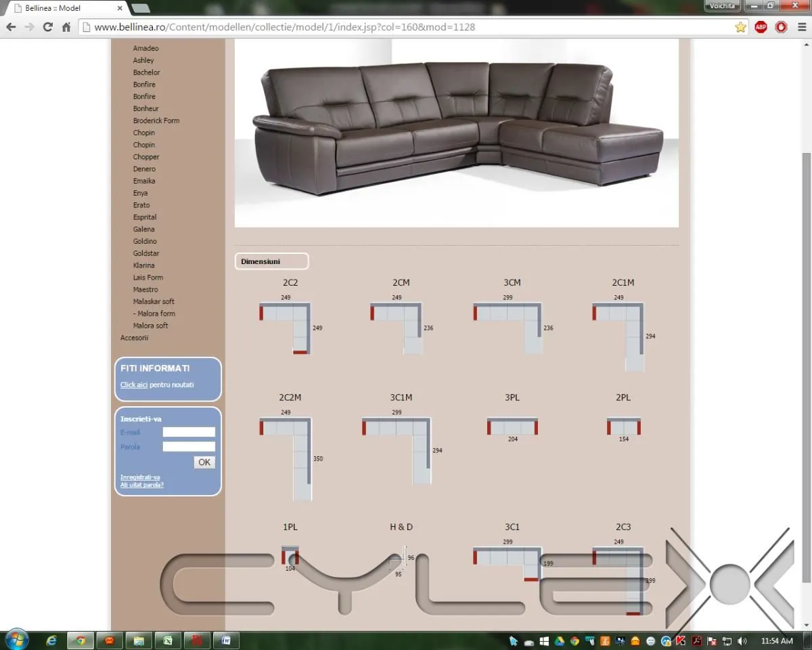
Task: Open the Chrome hamburger menu
Action: (x=800, y=27)
